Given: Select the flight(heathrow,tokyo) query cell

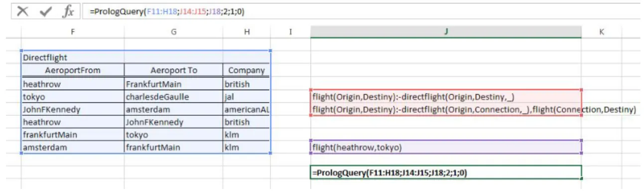Looking at the screenshot, I should [446, 147].
